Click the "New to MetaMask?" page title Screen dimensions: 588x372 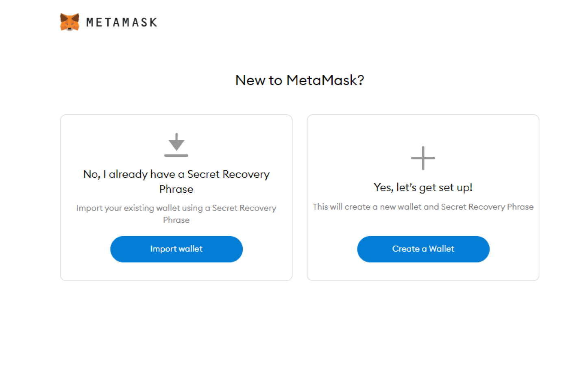300,80
